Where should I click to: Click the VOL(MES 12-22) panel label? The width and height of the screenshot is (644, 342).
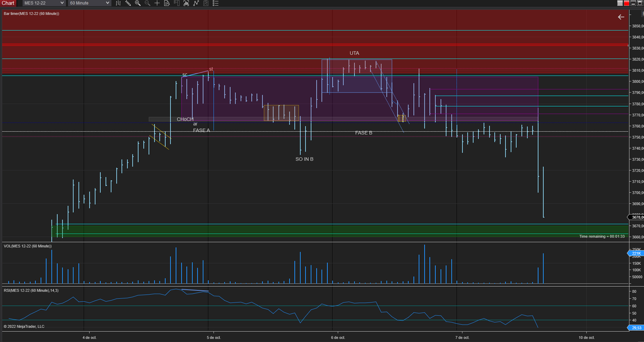[27, 246]
